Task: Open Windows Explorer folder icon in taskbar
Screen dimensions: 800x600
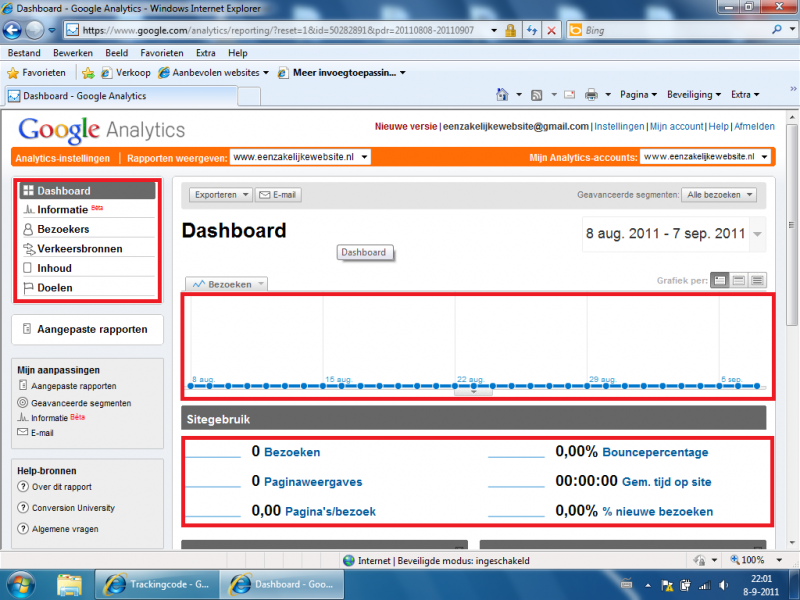Action: coord(69,583)
